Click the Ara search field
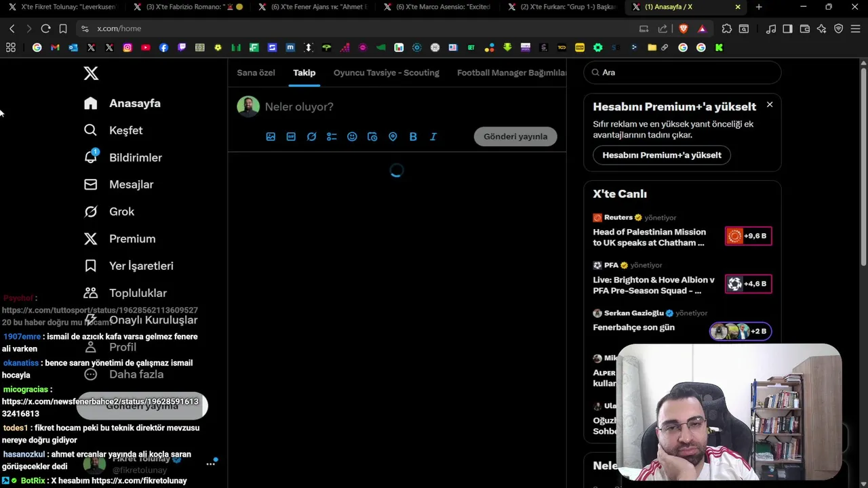Screen dimensions: 868x488 (x=682, y=73)
